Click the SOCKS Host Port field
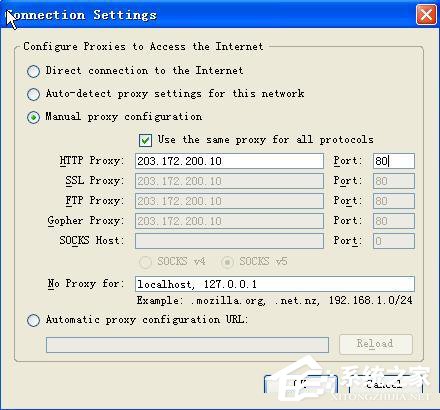 (x=394, y=241)
